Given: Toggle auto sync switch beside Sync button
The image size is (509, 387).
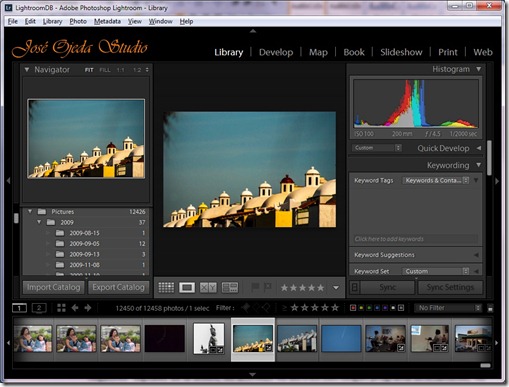Looking at the screenshot, I should (355, 287).
